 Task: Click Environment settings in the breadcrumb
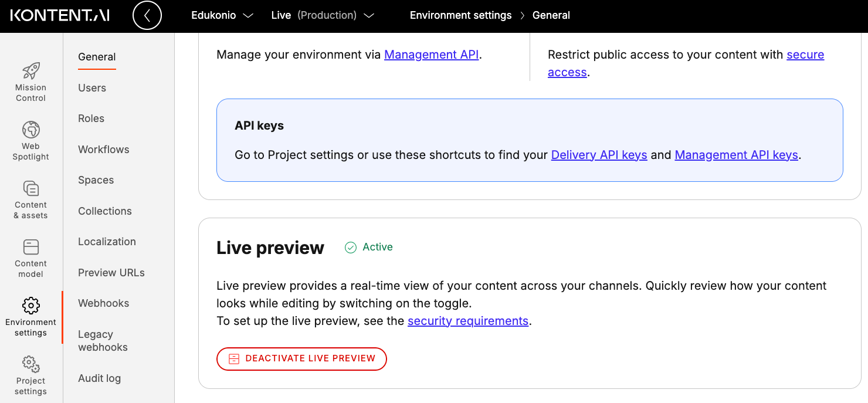(460, 15)
